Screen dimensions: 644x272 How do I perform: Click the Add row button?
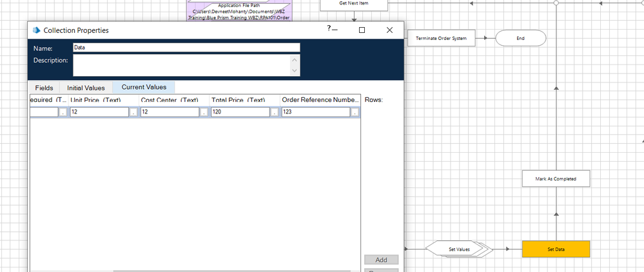(381, 260)
